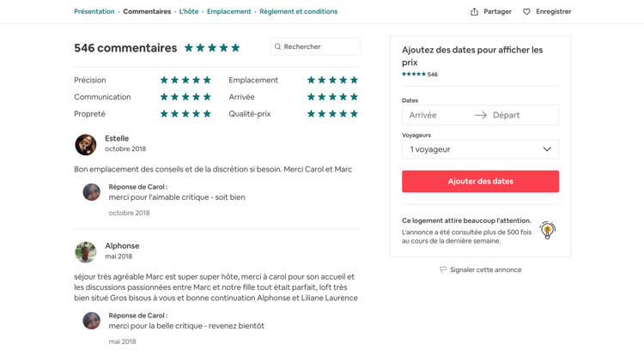
Task: Open Alphonse's profile photo
Action: click(x=85, y=252)
